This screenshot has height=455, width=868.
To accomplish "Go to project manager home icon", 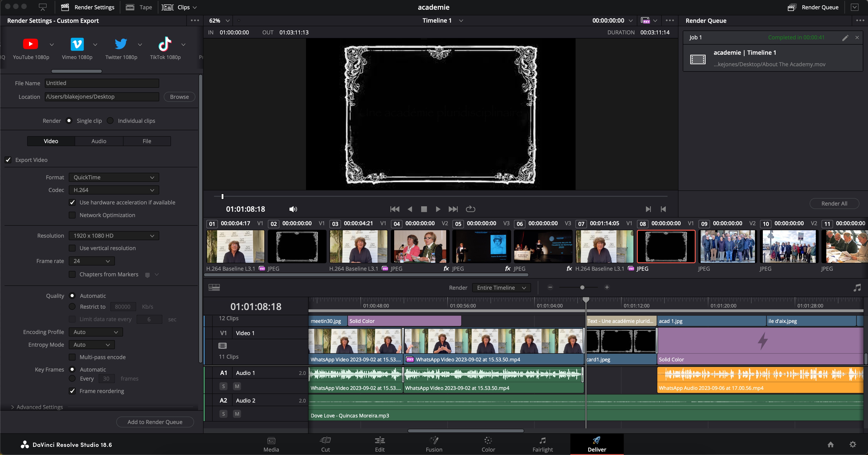I will 831,444.
